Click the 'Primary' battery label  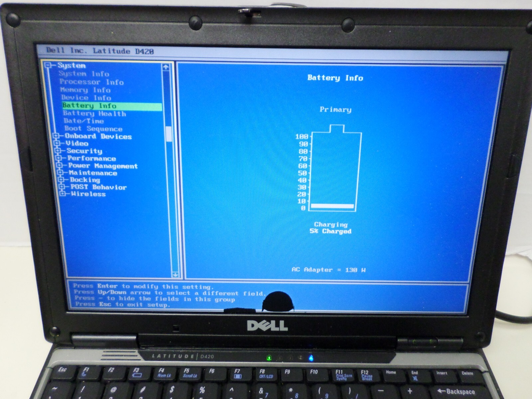(x=335, y=109)
